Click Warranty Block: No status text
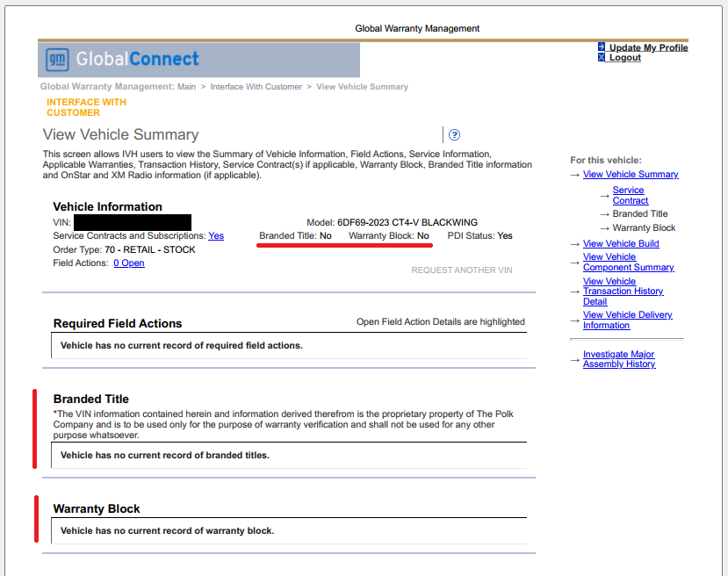Image resolution: width=728 pixels, height=576 pixels. 389,236
